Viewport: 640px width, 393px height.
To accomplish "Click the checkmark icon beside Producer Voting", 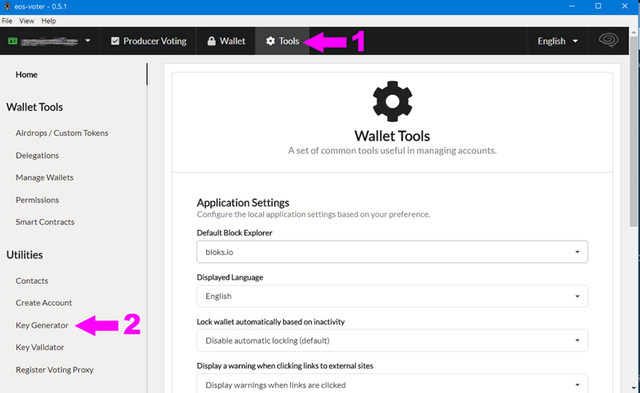I will (115, 41).
